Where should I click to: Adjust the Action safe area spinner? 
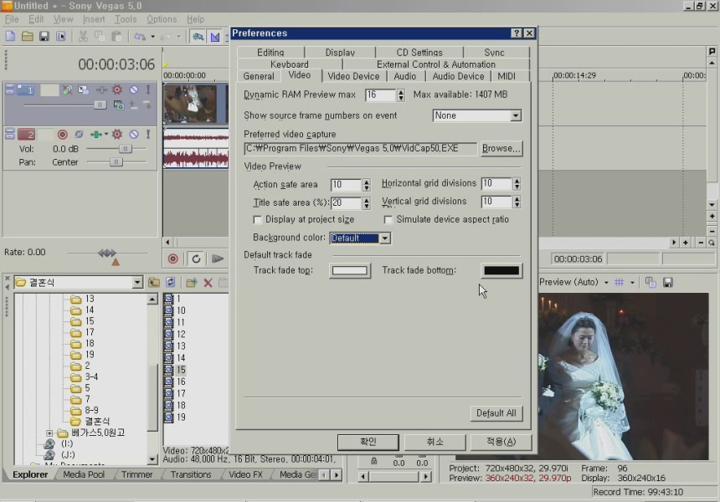pyautogui.click(x=366, y=185)
